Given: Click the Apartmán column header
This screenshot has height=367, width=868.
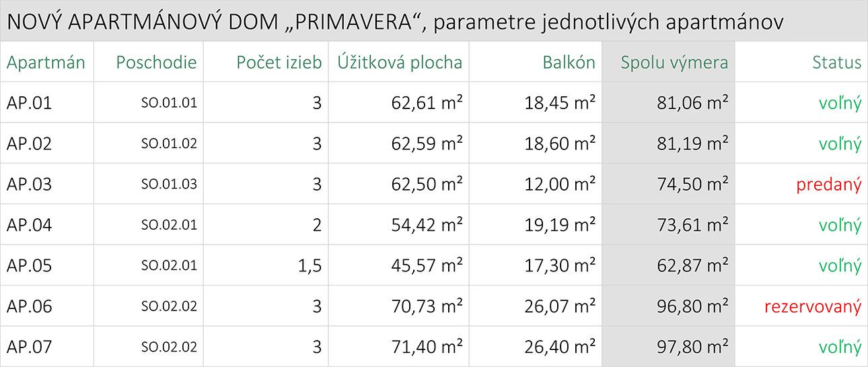Looking at the screenshot, I should 46,63.
